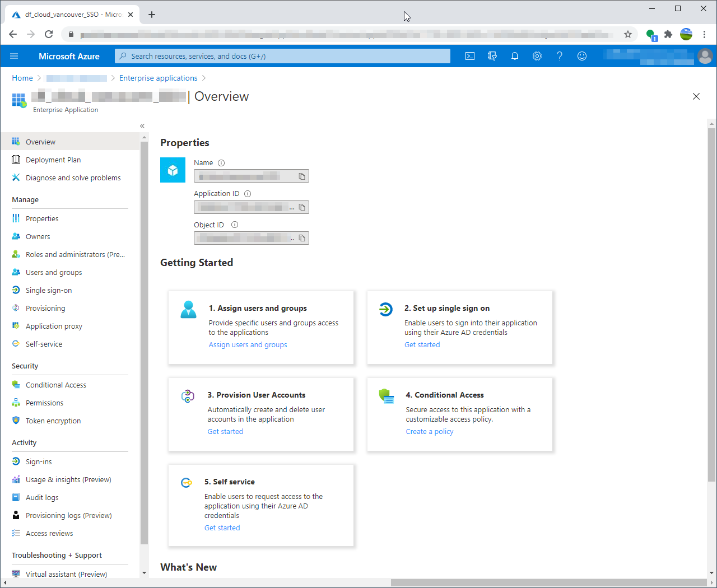Bookmark the page using the star icon

pos(628,34)
